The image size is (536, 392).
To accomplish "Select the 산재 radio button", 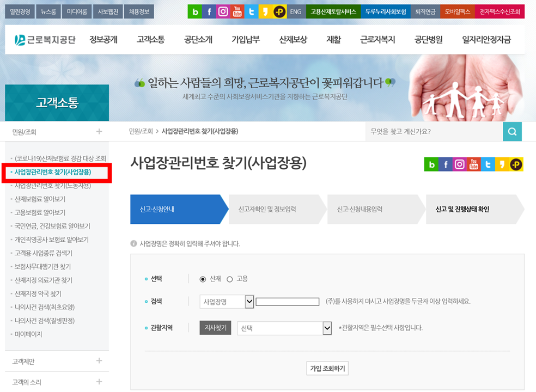I will pos(203,279).
